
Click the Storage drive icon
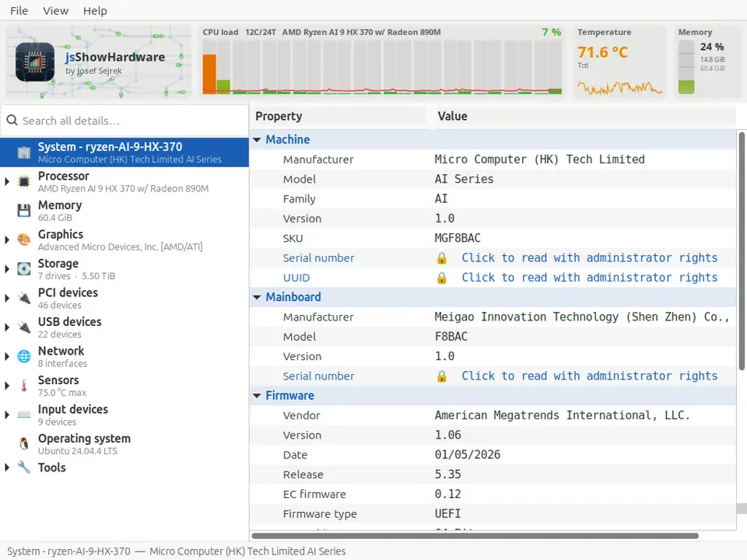pyautogui.click(x=24, y=268)
